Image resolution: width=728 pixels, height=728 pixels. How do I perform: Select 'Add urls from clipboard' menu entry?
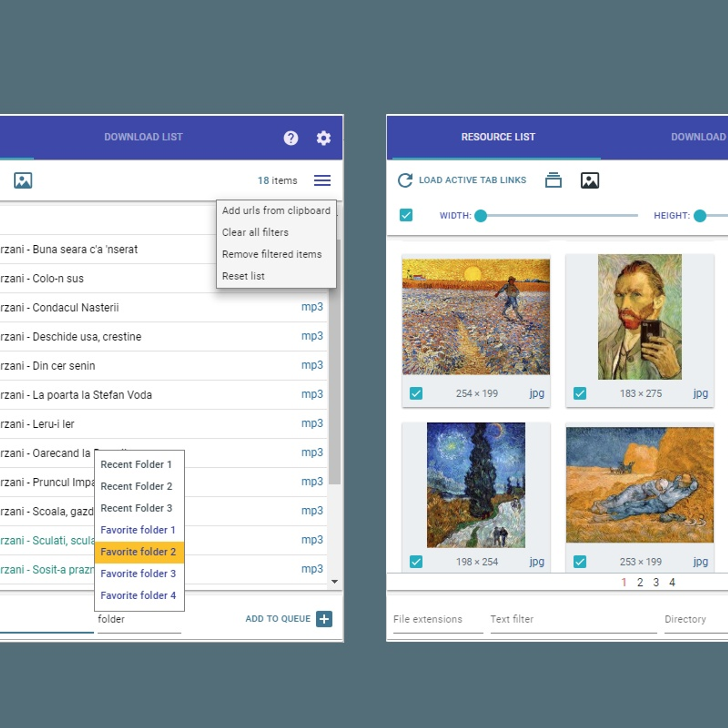276,211
